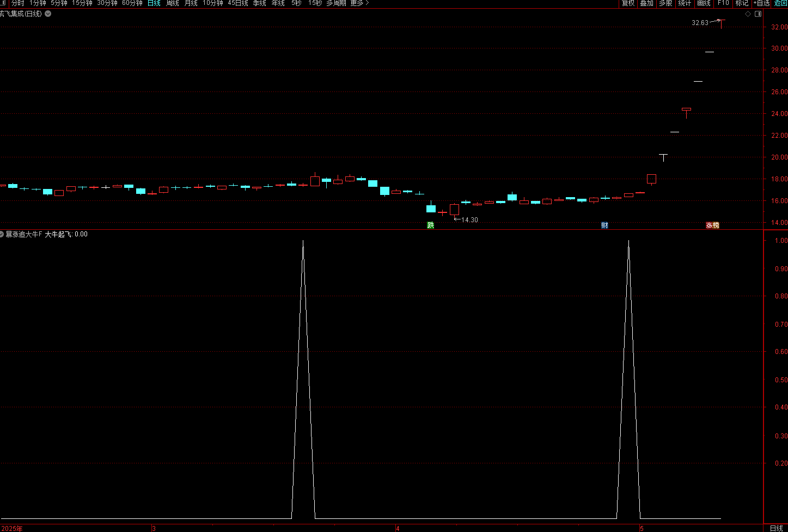
Task: Open the 统计 statistics button
Action: (685, 3)
